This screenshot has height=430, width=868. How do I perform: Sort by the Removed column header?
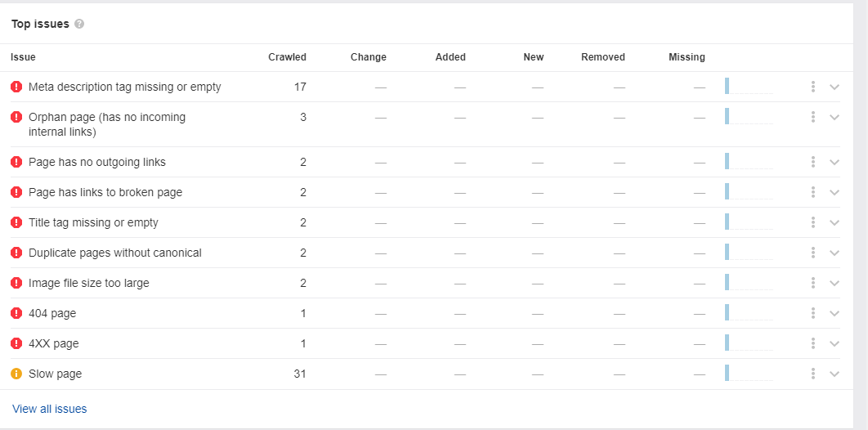[x=603, y=57]
